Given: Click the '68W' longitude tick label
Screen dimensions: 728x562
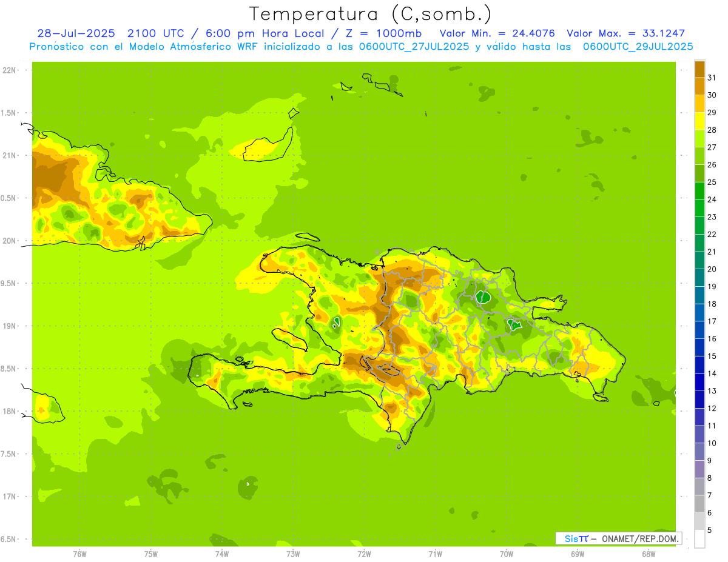Looking at the screenshot, I should pyautogui.click(x=649, y=554).
